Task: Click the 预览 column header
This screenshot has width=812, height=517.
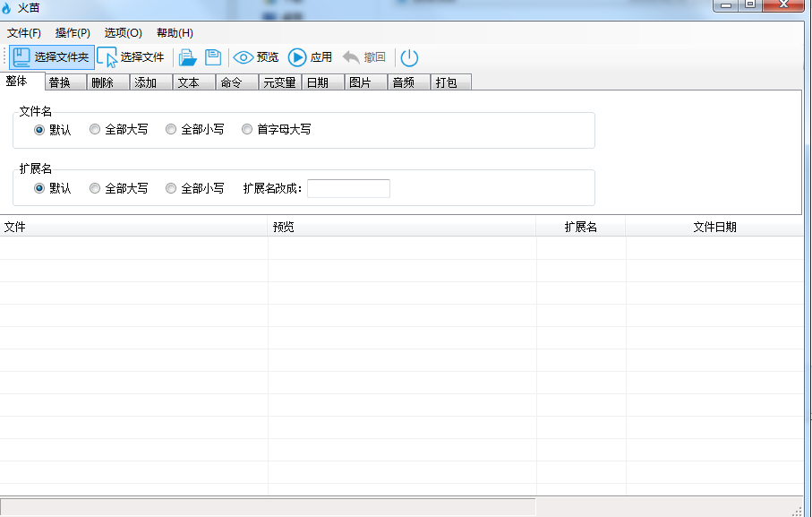Action: click(x=402, y=227)
